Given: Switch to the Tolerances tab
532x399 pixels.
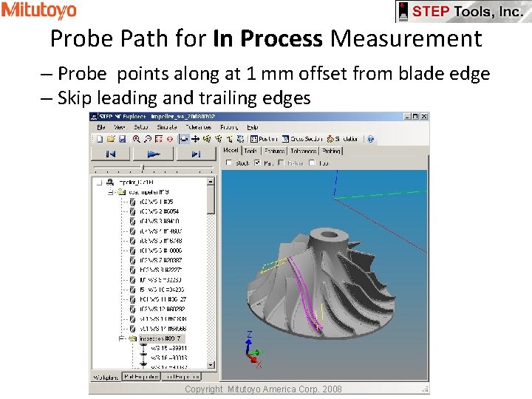Looking at the screenshot, I should 304,151.
